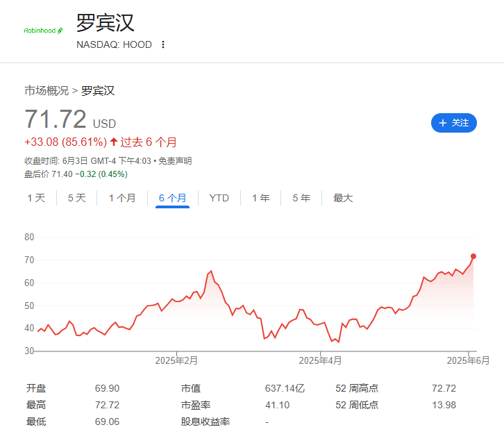Viewport: 504px width, 434px height.
Task: Click the 52 周高点 label
Action: point(357,388)
